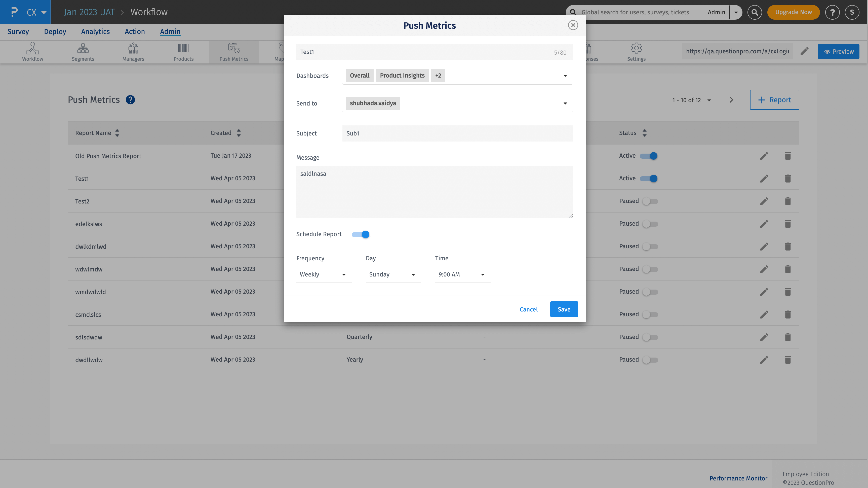Delete the Test2 report using its trash icon
This screenshot has height=488, width=868.
point(788,201)
